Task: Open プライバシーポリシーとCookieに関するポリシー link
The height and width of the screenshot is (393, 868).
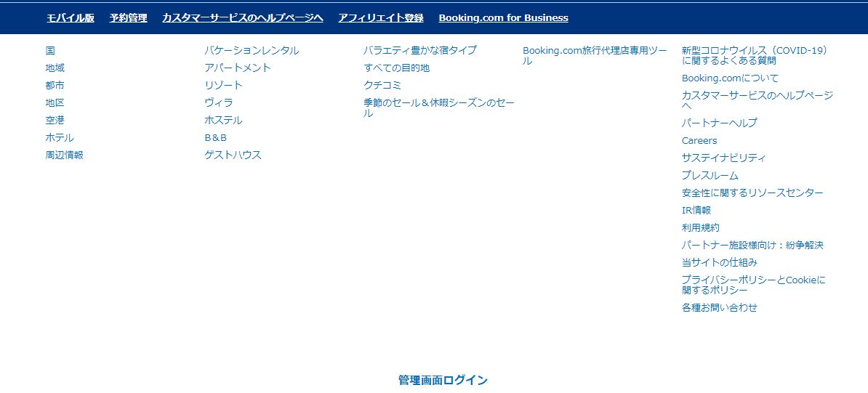Action: click(754, 285)
